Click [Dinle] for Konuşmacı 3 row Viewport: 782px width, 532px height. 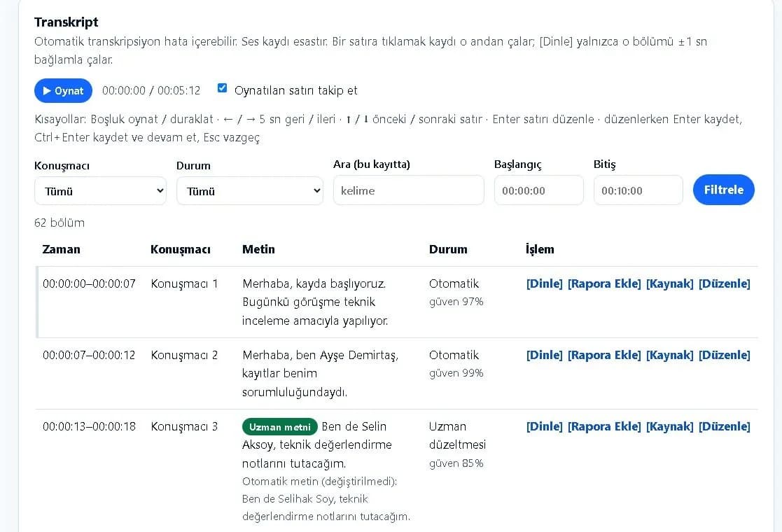[x=544, y=426]
